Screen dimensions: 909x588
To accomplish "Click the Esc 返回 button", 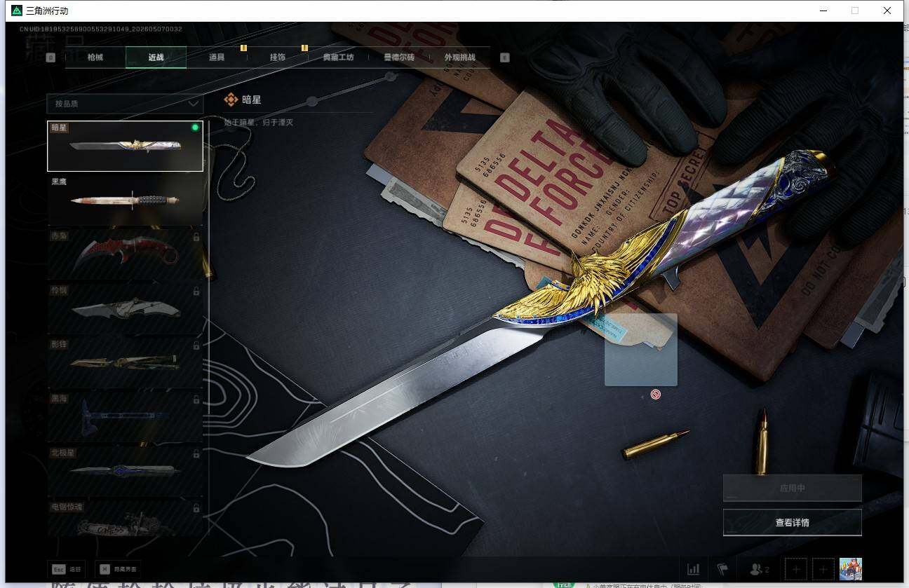I will (x=67, y=569).
